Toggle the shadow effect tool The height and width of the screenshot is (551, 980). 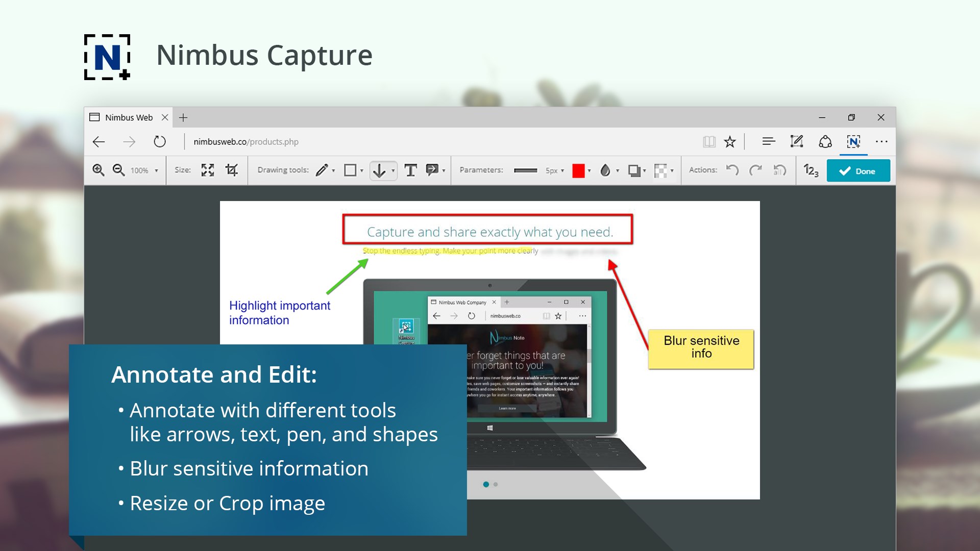[634, 170]
